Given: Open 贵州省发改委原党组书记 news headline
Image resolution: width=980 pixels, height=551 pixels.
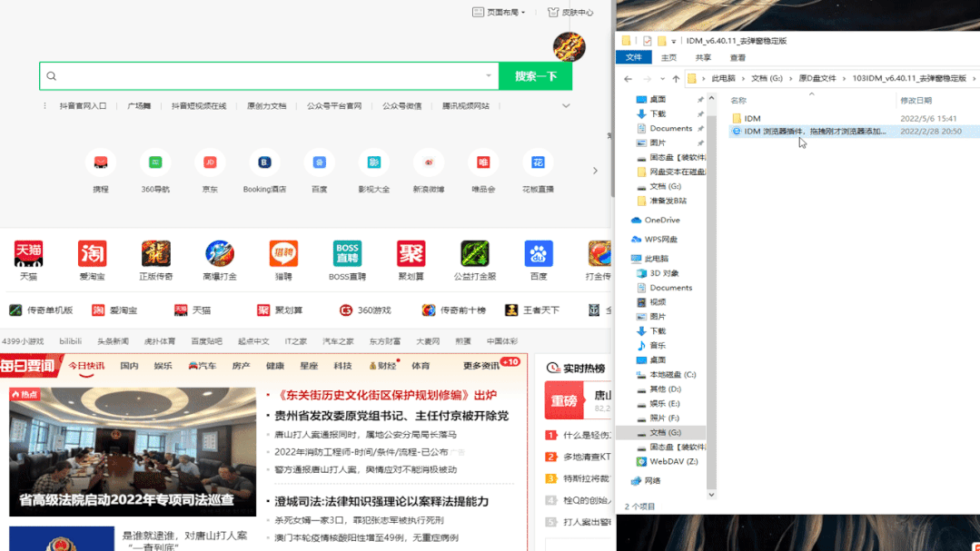Looking at the screenshot, I should pos(391,416).
